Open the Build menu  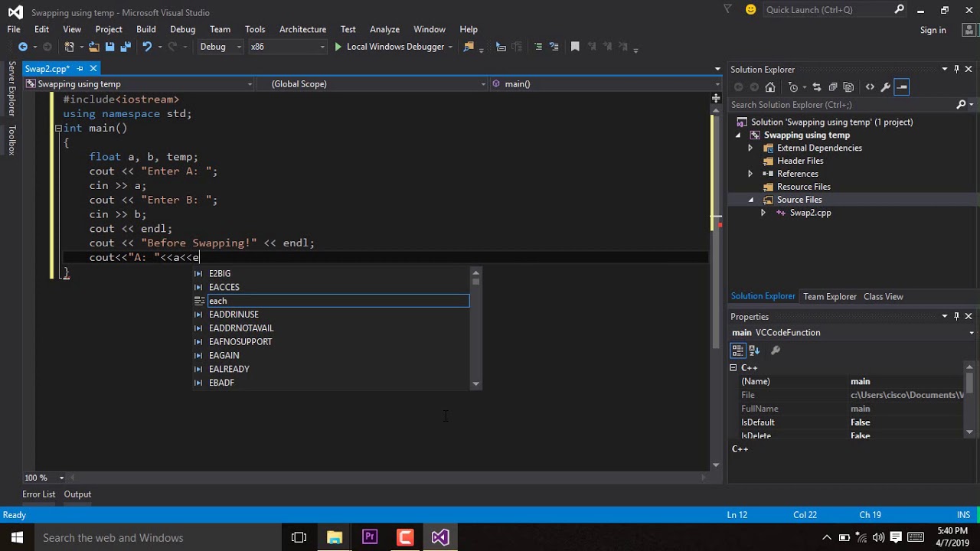click(x=146, y=29)
